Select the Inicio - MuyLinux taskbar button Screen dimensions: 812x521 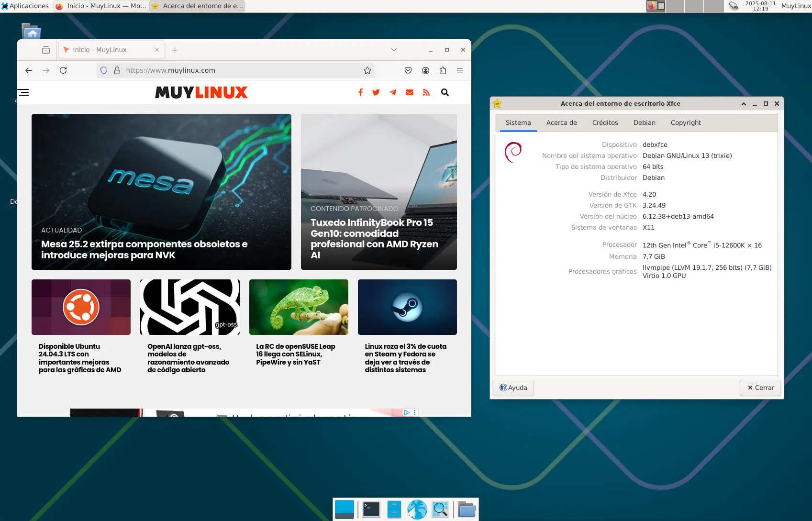101,6
